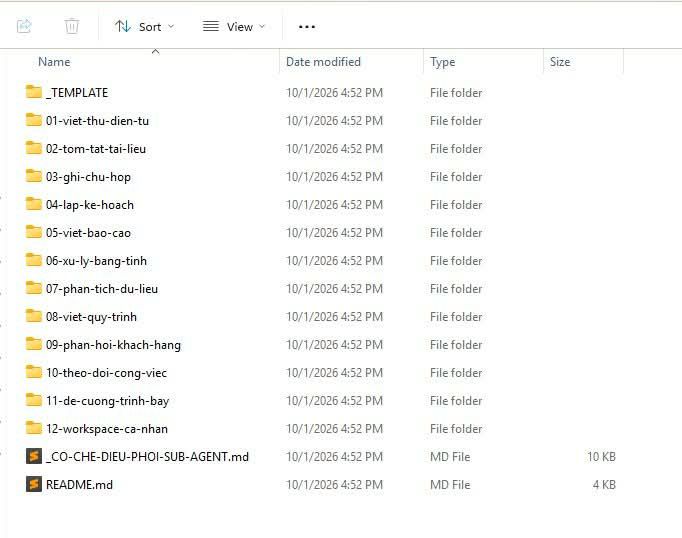Click the 04-lap-ke-hoach name
The height and width of the screenshot is (538, 682).
(x=90, y=205)
